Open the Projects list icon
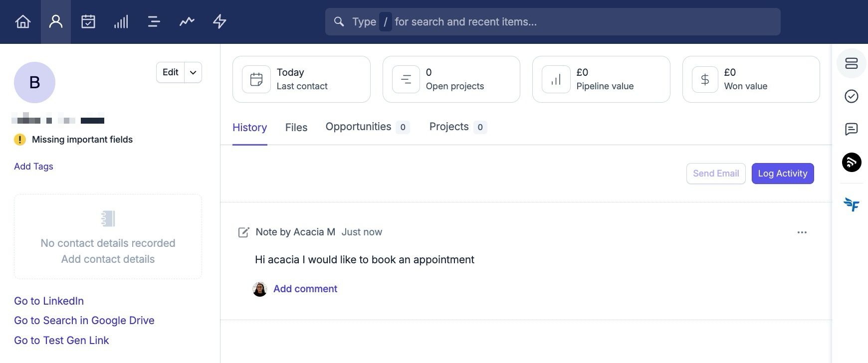Screen dimensions: 868x363 coord(154,21)
